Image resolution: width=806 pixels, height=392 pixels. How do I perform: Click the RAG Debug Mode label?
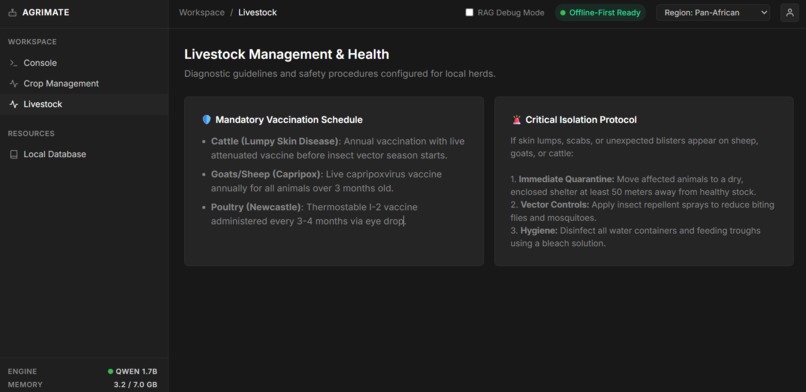coord(510,12)
